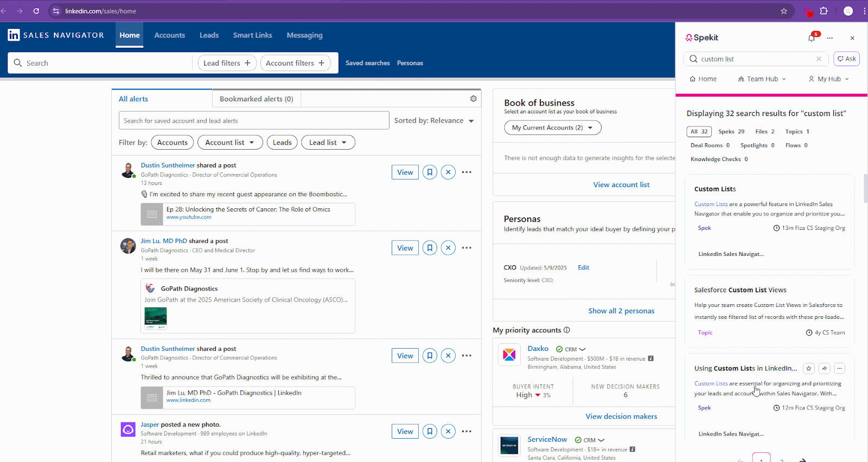Focus saved account and lead alerts search
This screenshot has width=868, height=462.
click(254, 120)
